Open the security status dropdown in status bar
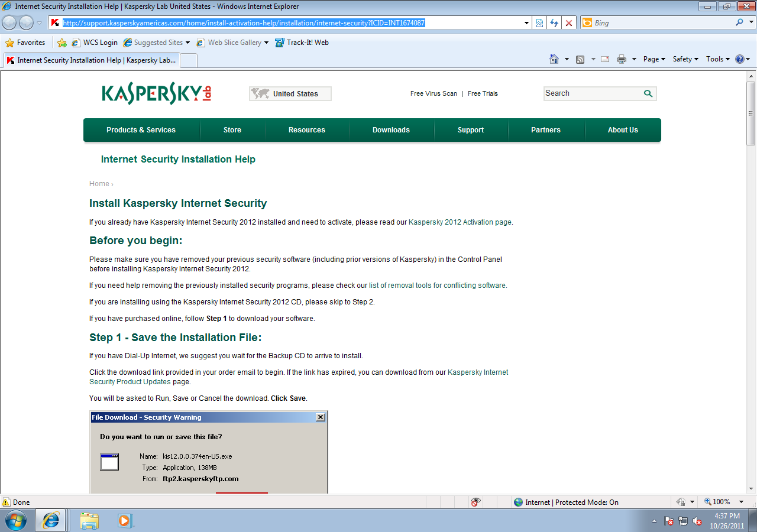Viewport: 757px width, 532px height. click(691, 502)
